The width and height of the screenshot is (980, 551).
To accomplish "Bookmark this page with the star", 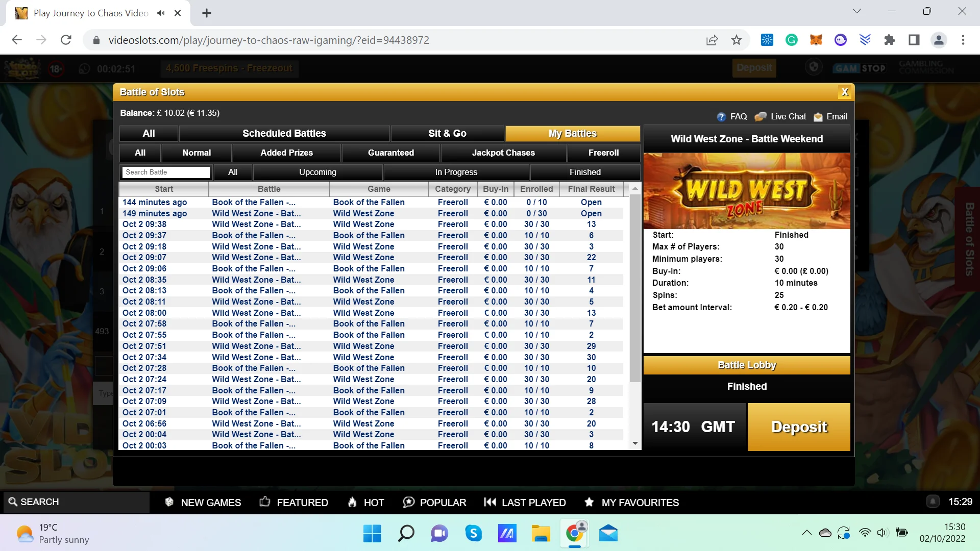I will [737, 40].
